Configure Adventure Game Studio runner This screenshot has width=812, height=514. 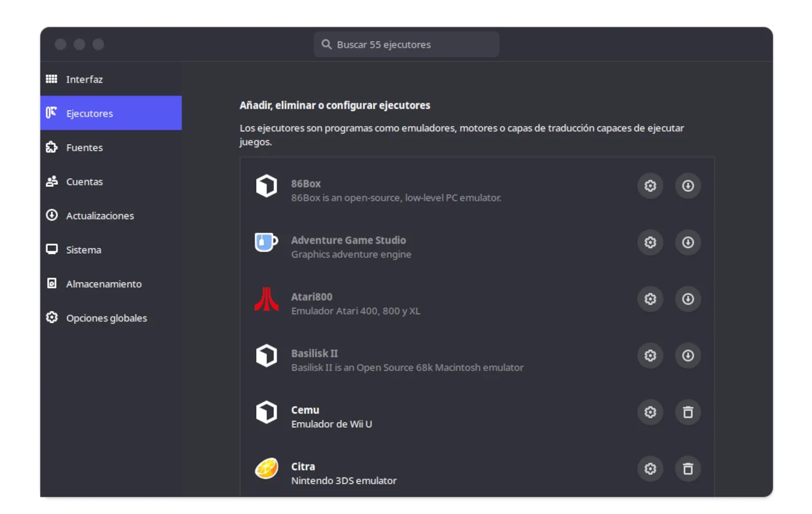click(650, 242)
